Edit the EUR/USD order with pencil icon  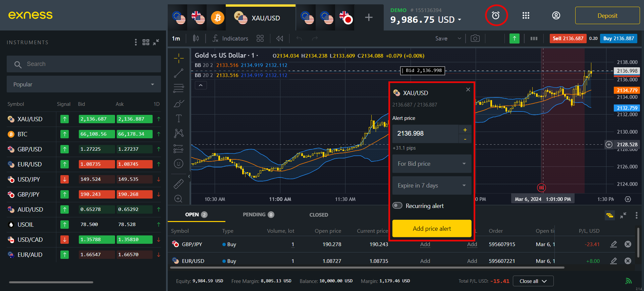(613, 261)
